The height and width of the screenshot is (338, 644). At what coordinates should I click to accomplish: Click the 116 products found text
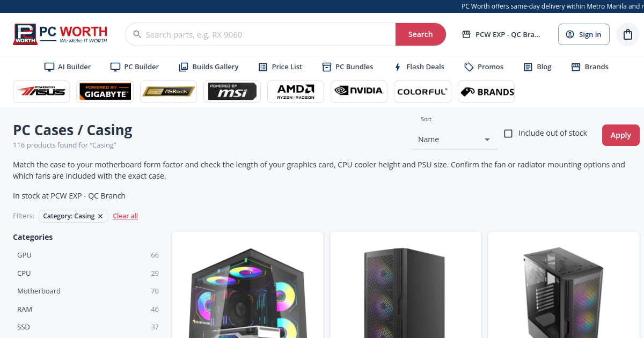65,145
